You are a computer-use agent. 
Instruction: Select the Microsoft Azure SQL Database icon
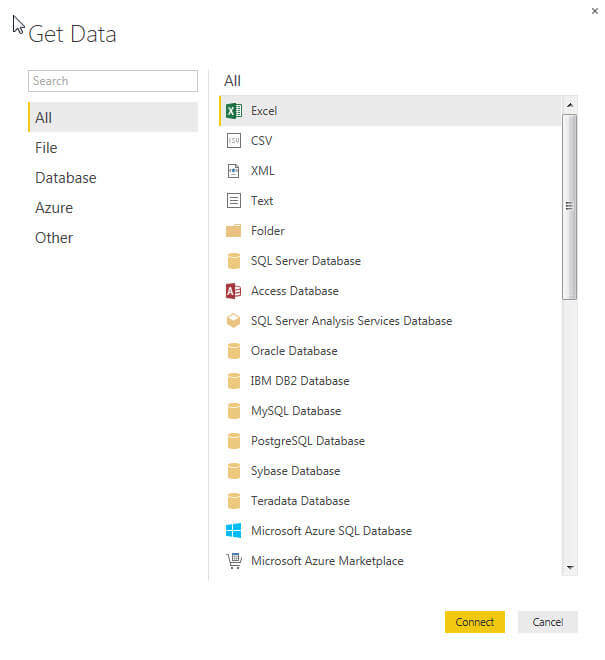coord(234,531)
